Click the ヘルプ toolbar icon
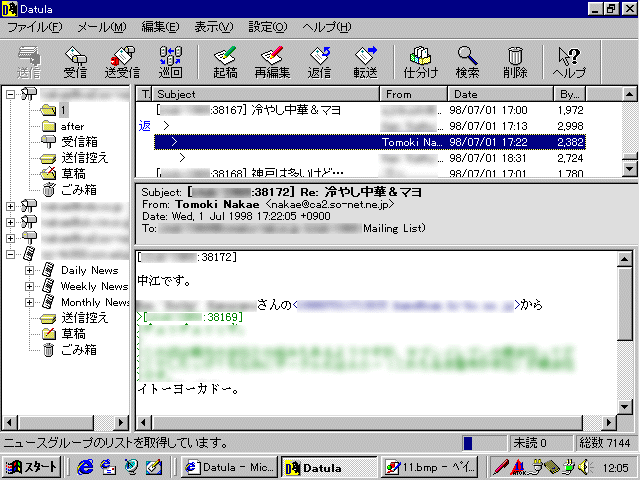 [x=569, y=62]
